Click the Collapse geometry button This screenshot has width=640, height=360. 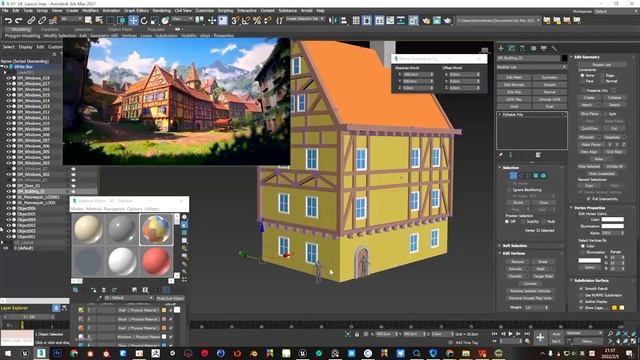(614, 98)
